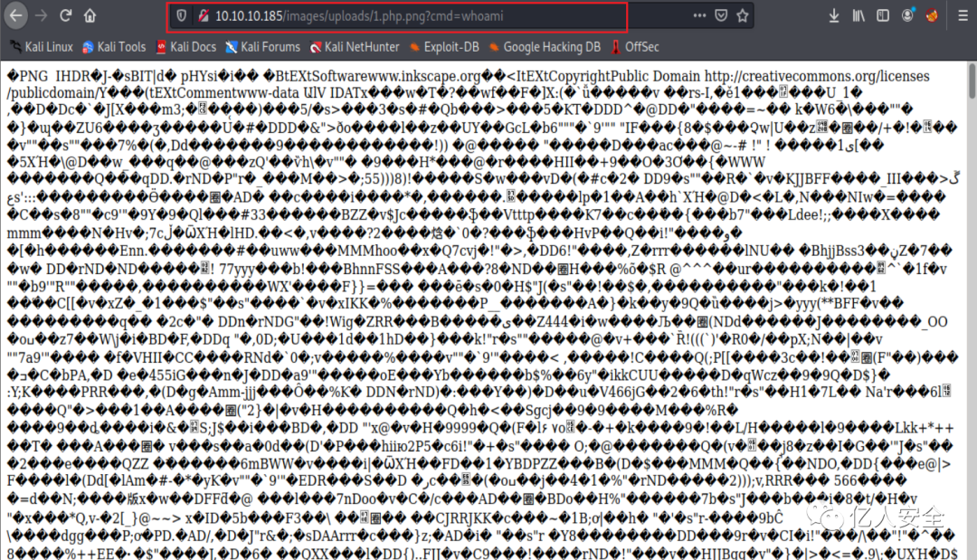This screenshot has width=977, height=560.
Task: Open the Kali Tools bookmark
Action: coord(114,47)
